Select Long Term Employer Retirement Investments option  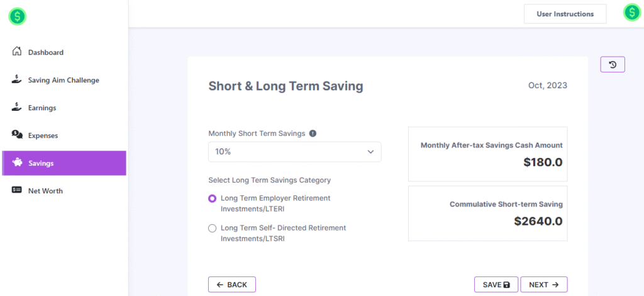[213, 198]
